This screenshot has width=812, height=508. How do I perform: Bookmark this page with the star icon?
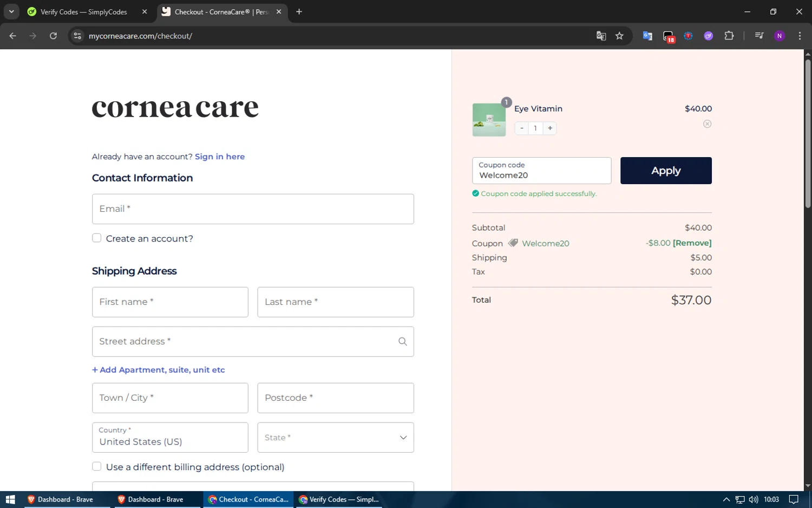(619, 36)
